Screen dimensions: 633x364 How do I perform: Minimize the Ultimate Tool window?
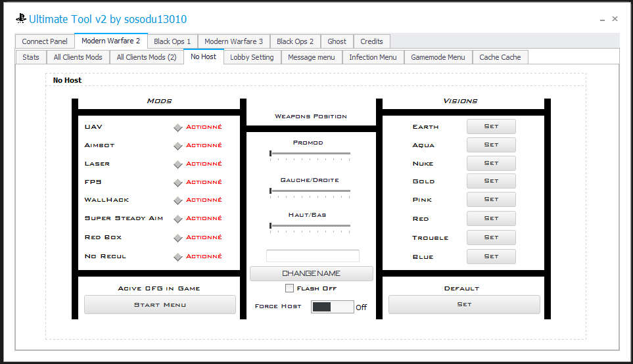[602, 19]
